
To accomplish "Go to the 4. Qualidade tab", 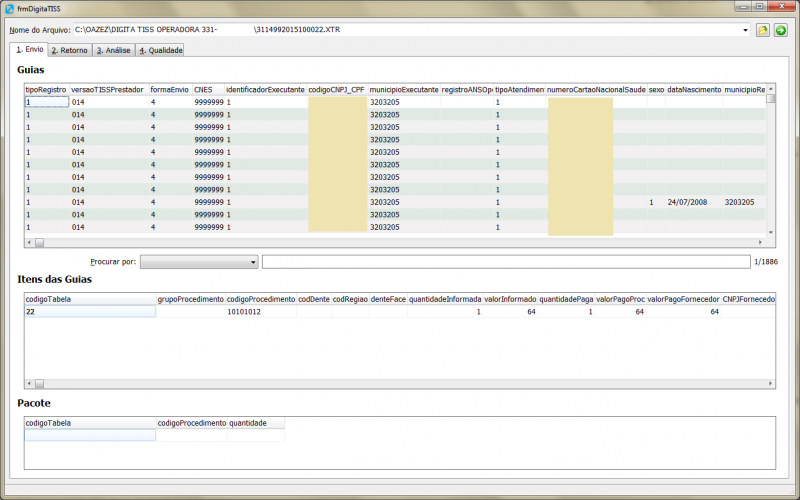I will pyautogui.click(x=160, y=50).
